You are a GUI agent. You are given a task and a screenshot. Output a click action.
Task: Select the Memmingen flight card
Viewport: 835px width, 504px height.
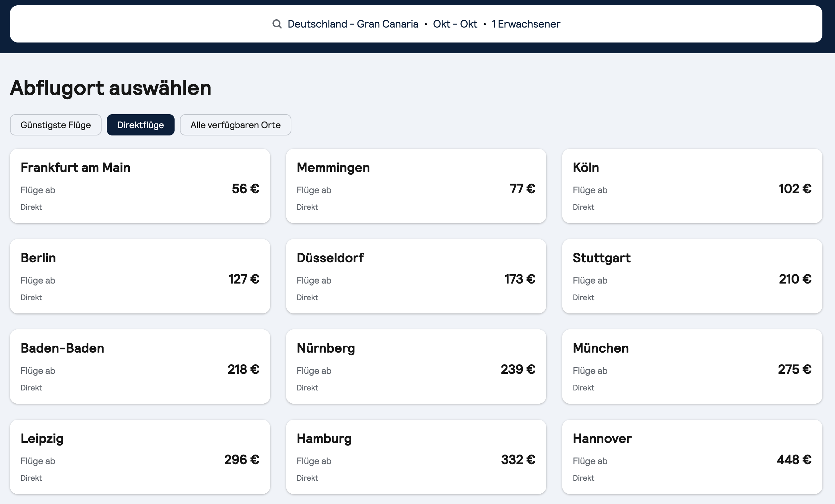(416, 186)
